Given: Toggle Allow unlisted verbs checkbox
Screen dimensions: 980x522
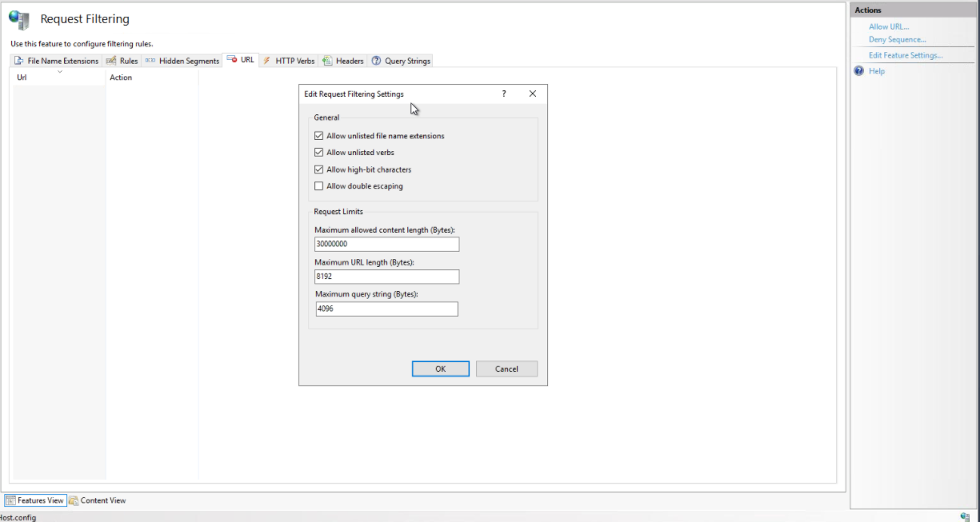Looking at the screenshot, I should point(319,153).
